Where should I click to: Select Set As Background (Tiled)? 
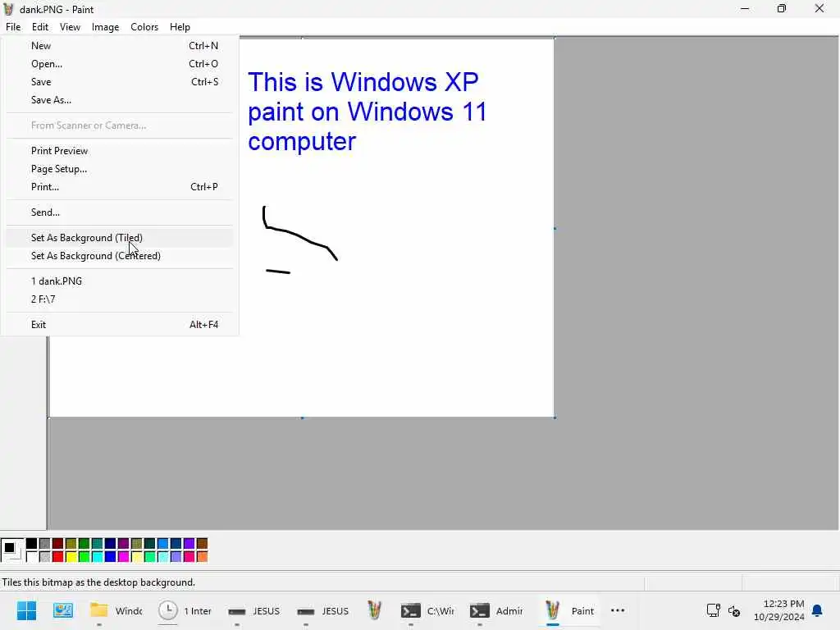pyautogui.click(x=120, y=238)
